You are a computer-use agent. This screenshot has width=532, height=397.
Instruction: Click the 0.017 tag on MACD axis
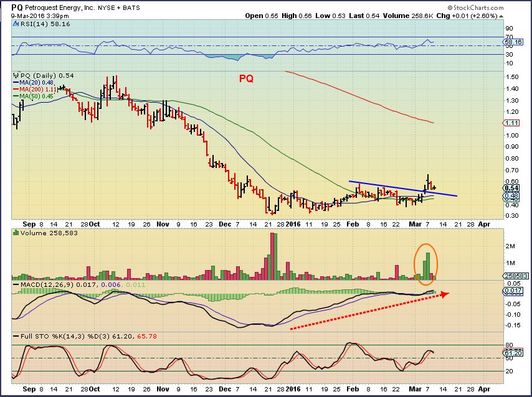pyautogui.click(x=513, y=291)
